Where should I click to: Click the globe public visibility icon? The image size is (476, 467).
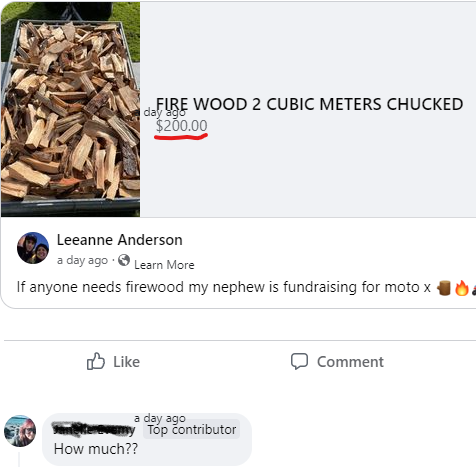tap(124, 260)
